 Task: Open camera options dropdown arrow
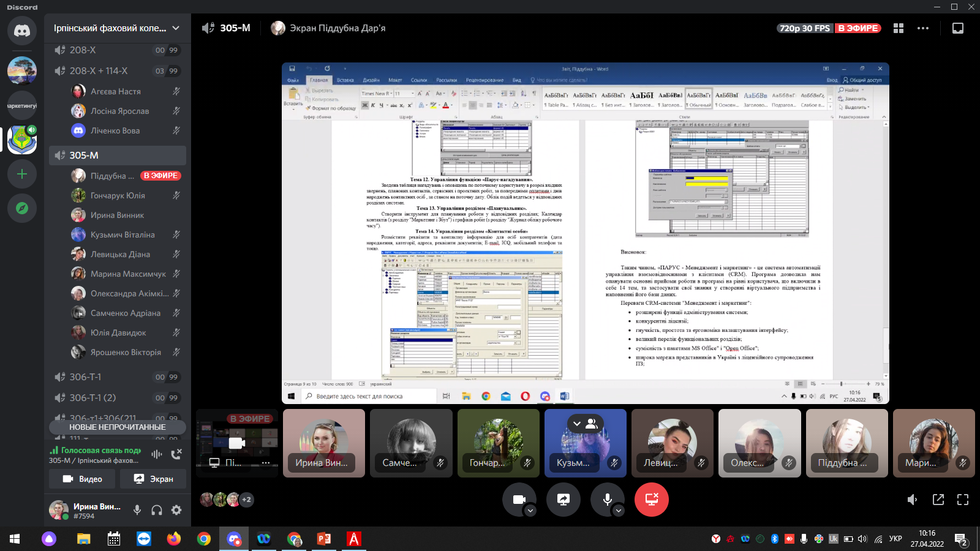(x=530, y=511)
